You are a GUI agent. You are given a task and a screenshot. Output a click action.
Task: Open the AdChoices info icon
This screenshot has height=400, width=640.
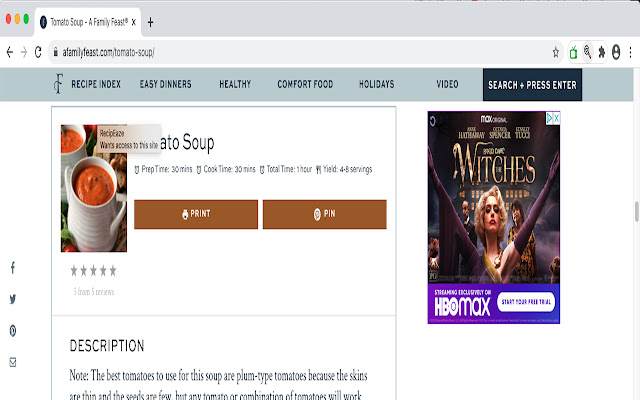tap(549, 118)
